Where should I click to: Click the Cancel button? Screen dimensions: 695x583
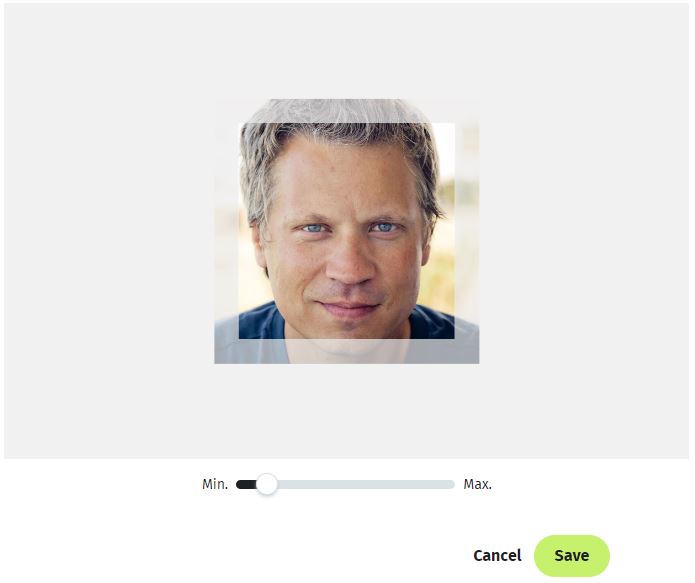497,556
